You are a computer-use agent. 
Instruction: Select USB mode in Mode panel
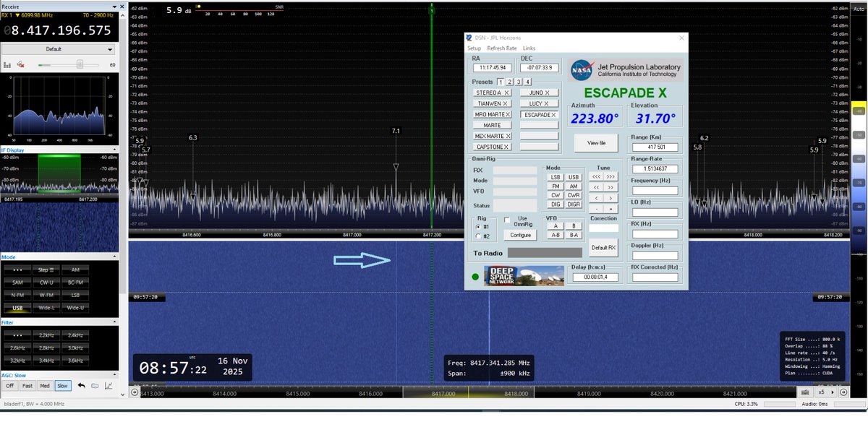tap(17, 308)
